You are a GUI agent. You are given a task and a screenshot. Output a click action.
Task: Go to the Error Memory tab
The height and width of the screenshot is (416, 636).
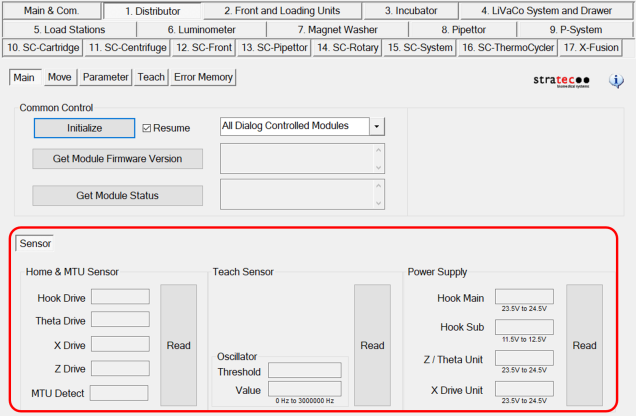[x=203, y=77]
